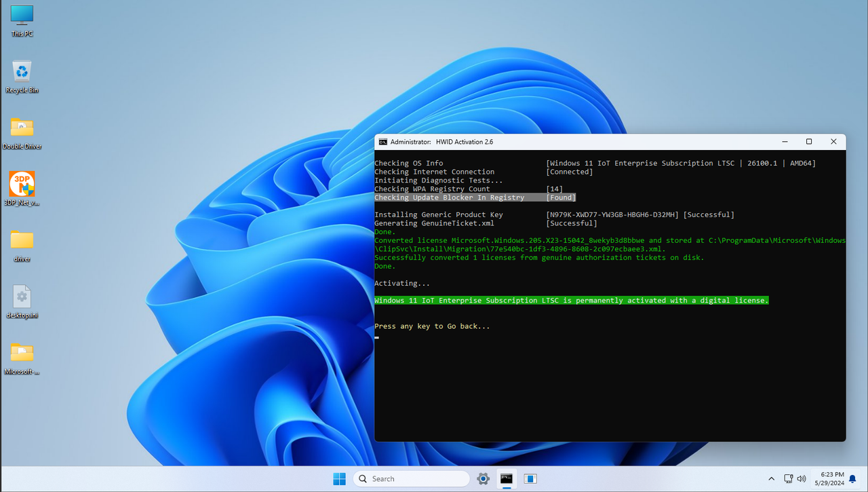Click the 'Activating...' line
This screenshot has width=868, height=492.
coord(402,283)
